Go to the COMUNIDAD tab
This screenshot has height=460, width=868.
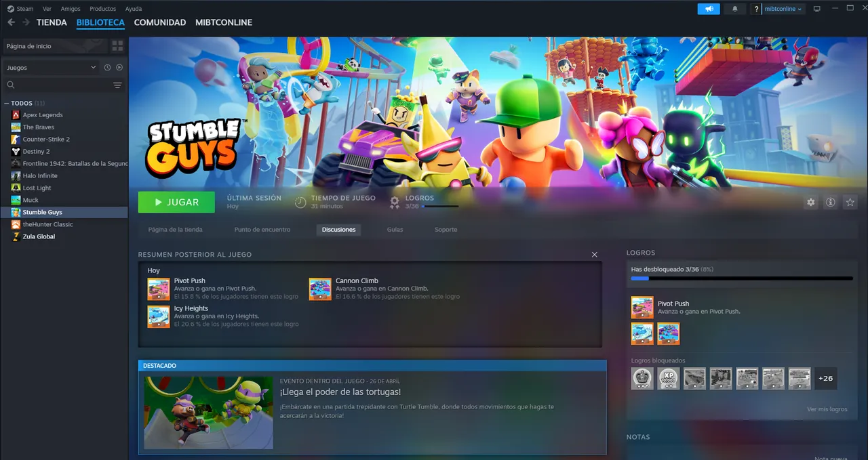point(160,22)
